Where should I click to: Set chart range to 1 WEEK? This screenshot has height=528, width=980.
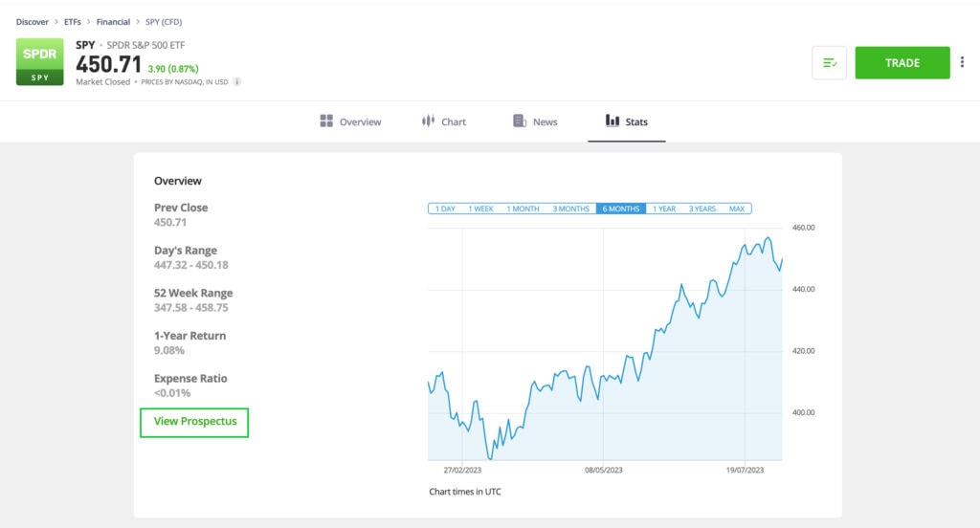[x=480, y=209]
